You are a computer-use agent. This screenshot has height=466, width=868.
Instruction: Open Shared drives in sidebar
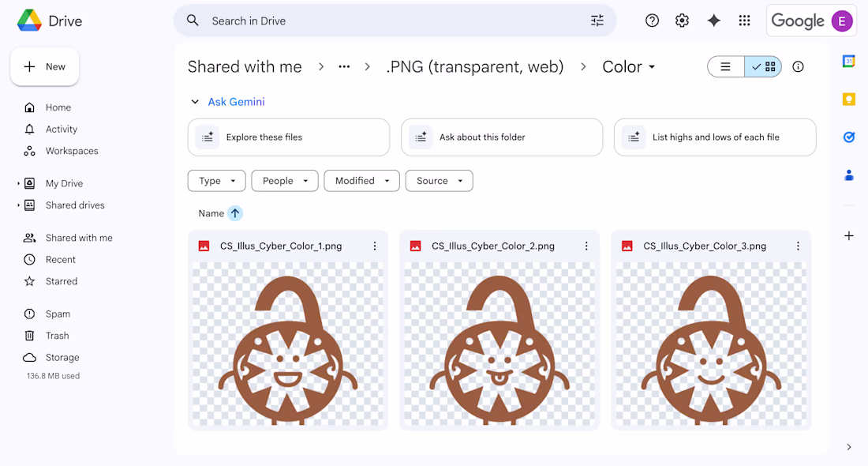(x=75, y=205)
